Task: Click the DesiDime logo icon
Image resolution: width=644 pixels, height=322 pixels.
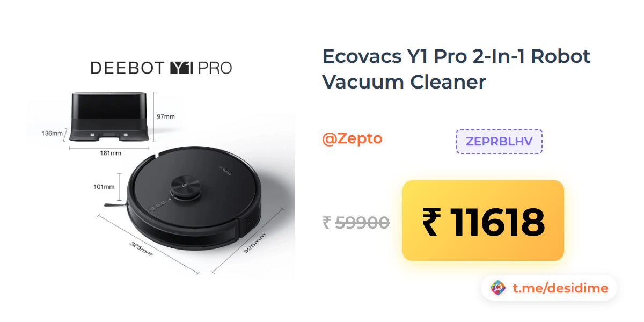Action: click(x=499, y=288)
